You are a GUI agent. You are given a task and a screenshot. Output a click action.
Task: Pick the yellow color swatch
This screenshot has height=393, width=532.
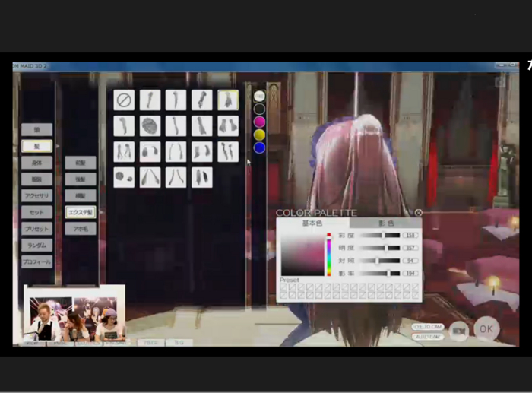click(x=260, y=135)
